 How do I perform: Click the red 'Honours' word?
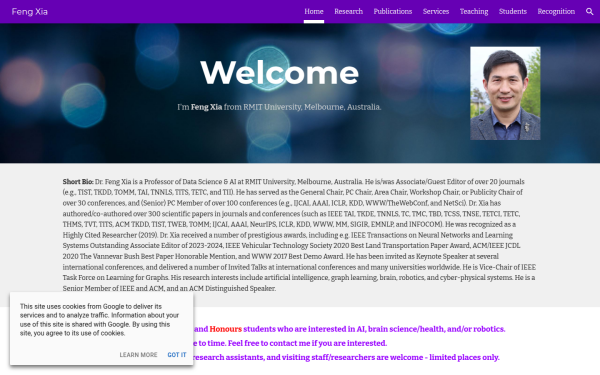tap(225, 329)
